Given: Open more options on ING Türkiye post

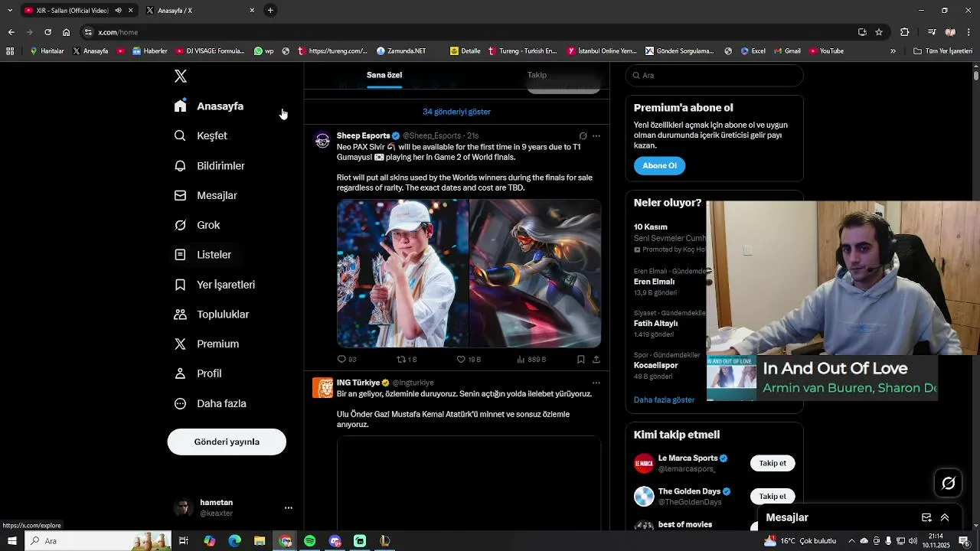Looking at the screenshot, I should (x=596, y=383).
